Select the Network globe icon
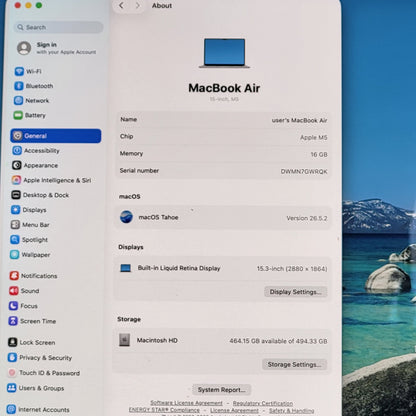This screenshot has width=416, height=416. [x=18, y=100]
